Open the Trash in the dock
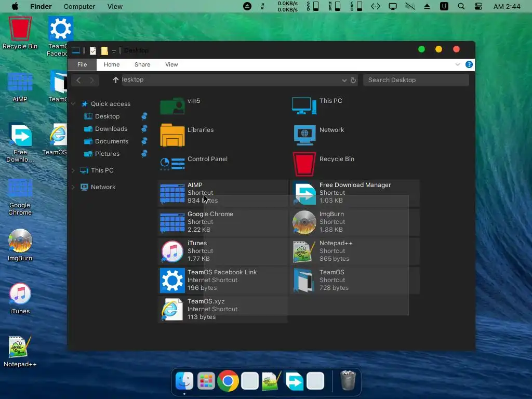 click(348, 381)
